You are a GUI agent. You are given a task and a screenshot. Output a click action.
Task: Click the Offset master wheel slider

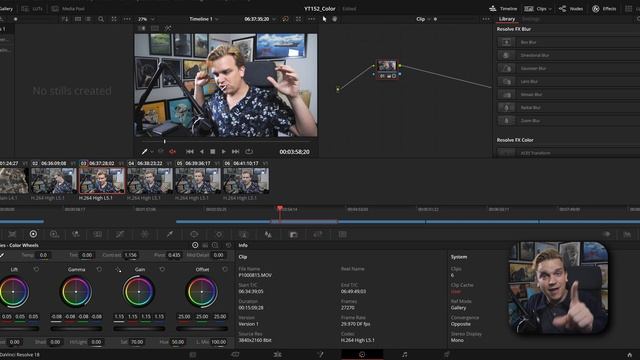(202, 328)
